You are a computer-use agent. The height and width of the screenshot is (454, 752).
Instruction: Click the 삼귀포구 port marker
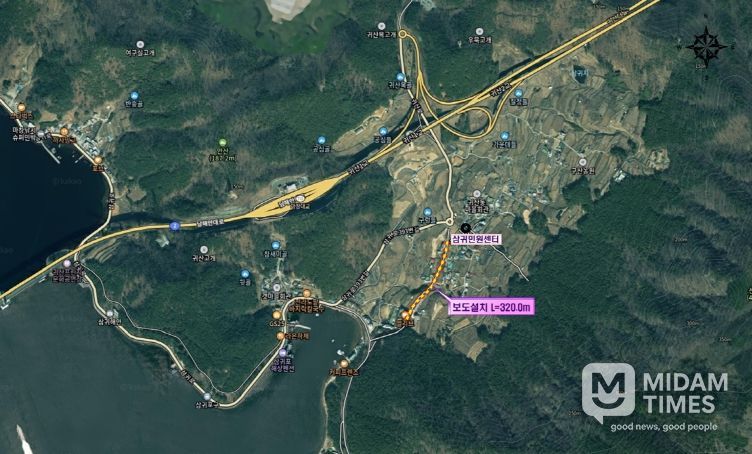[207, 396]
